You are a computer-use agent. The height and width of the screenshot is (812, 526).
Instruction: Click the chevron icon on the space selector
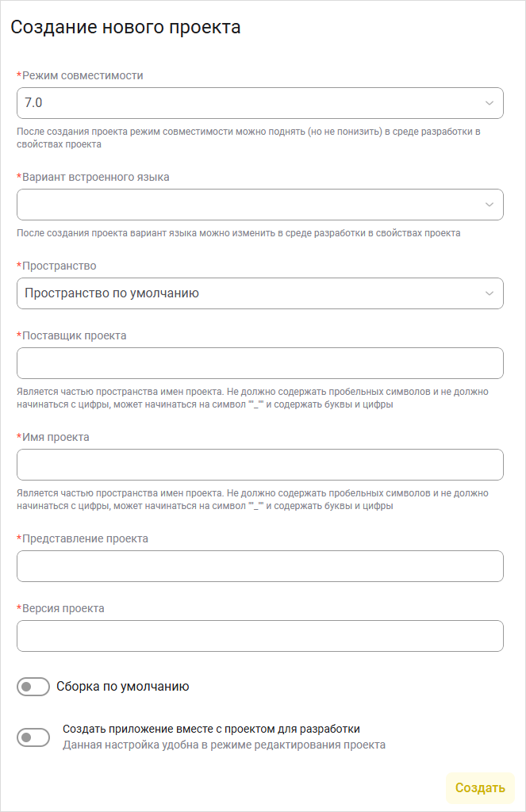tap(488, 293)
